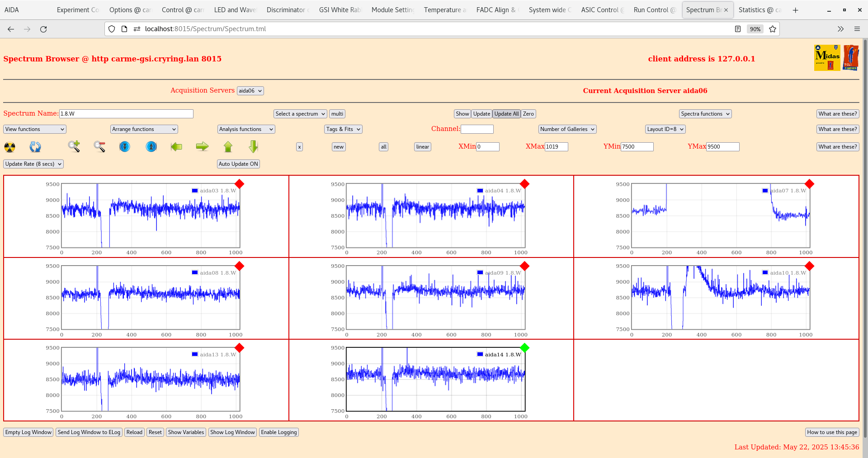Click Send Log Window to ELog

tap(89, 432)
